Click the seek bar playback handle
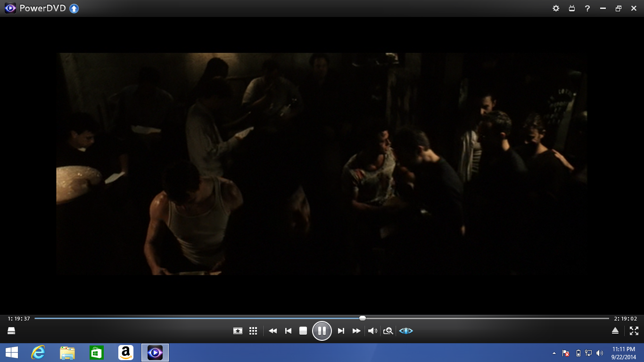This screenshot has width=644, height=362. point(362,318)
